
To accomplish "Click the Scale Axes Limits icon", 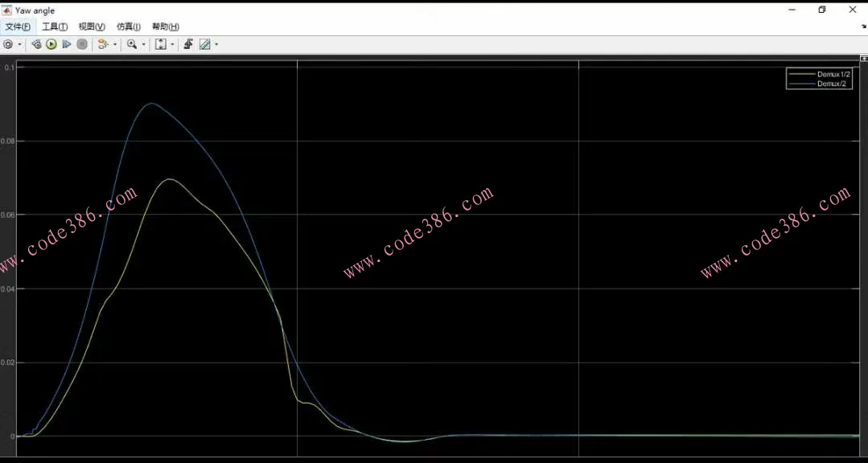I will click(161, 44).
